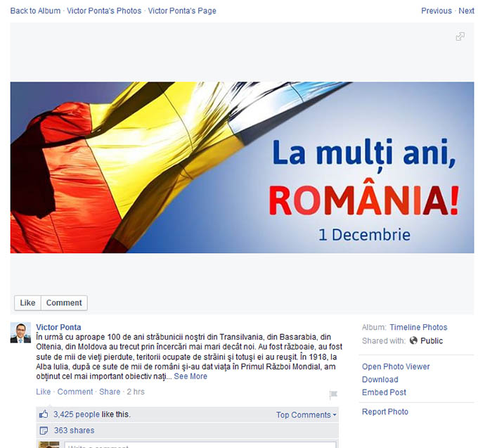This screenshot has width=478, height=448.
Task: Expand post text with See More
Action: 190,376
